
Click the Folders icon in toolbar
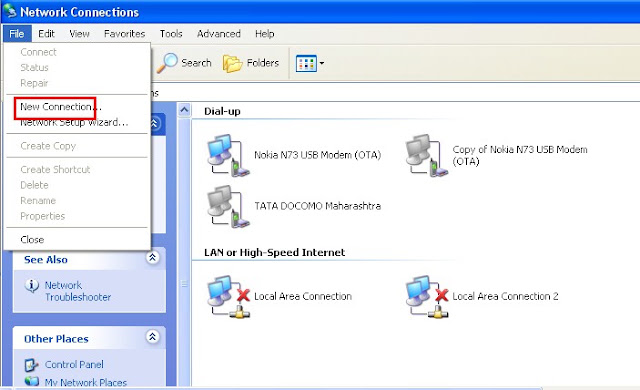tap(233, 64)
